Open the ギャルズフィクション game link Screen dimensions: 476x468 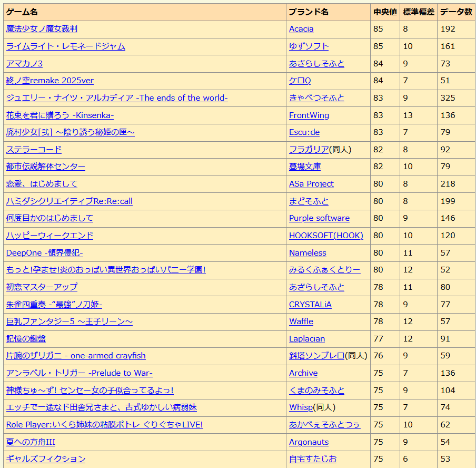[45, 459]
